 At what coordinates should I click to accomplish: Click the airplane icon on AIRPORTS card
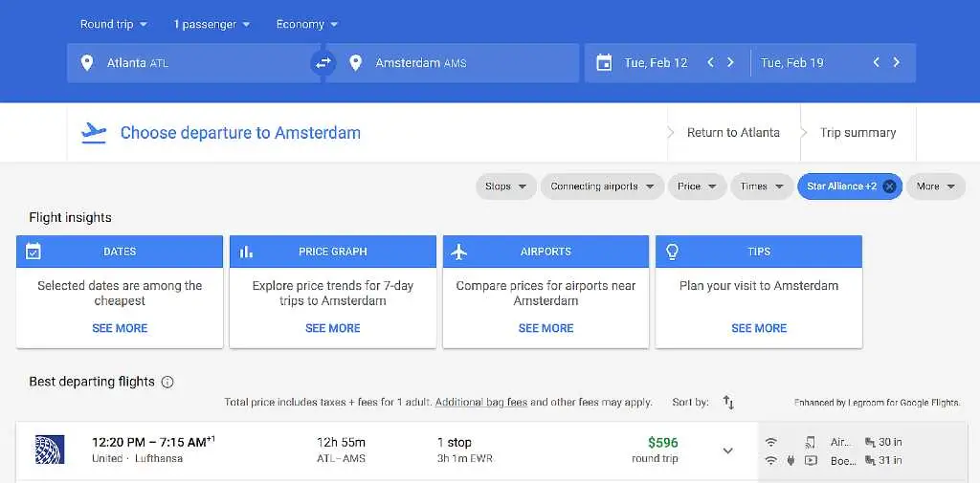point(459,252)
